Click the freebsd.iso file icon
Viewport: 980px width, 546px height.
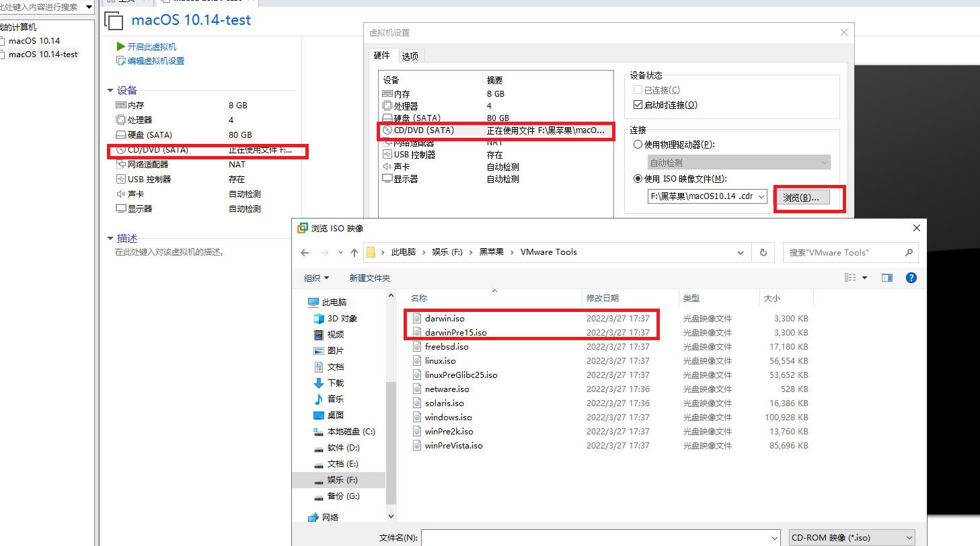(417, 346)
